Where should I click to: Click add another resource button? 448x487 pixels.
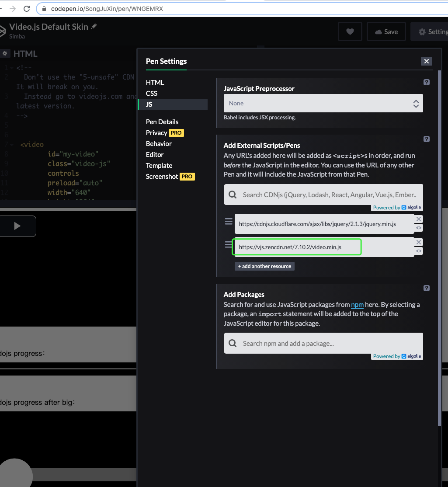[264, 266]
